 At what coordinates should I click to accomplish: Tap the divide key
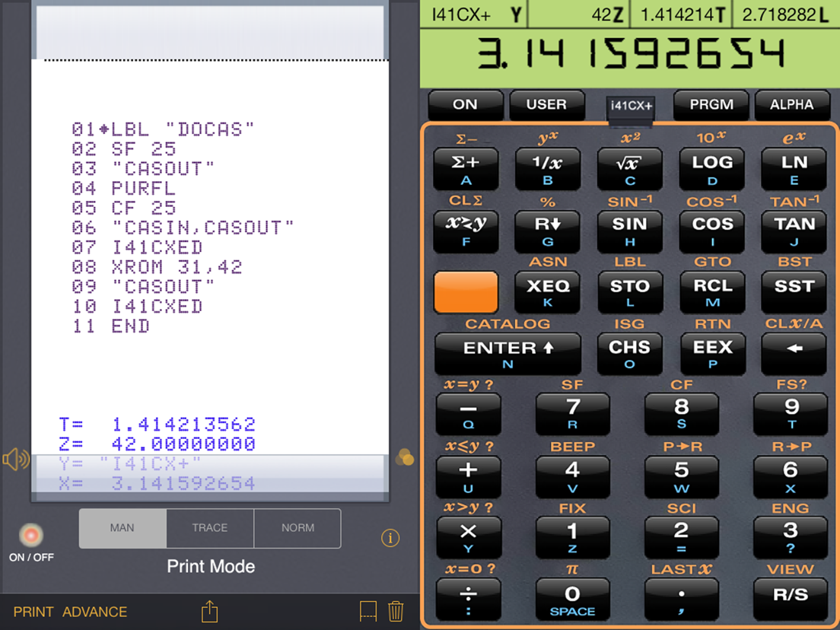point(468,600)
